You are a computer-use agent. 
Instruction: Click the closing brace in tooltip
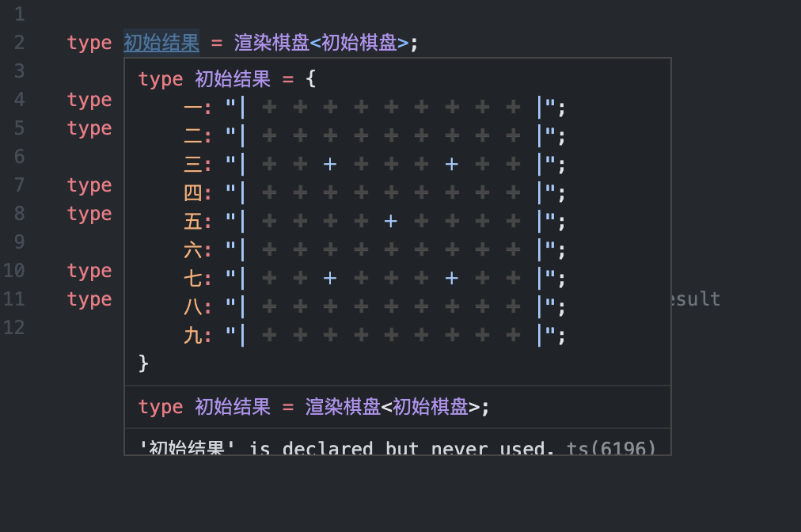click(x=143, y=363)
